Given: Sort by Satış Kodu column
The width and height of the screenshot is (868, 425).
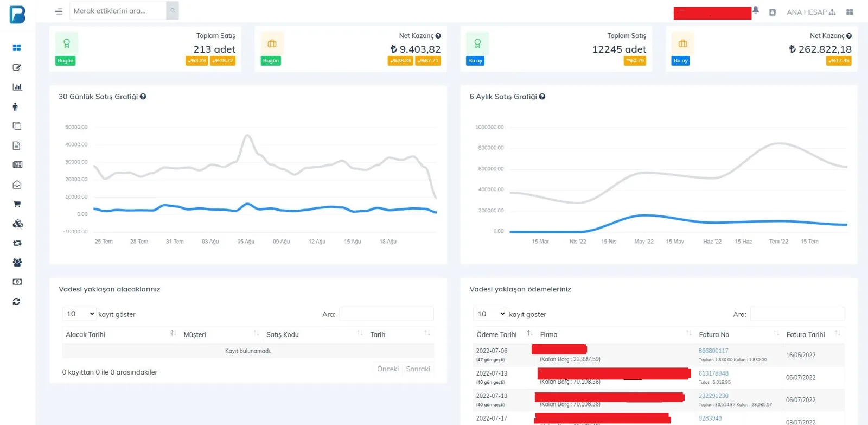Looking at the screenshot, I should [315, 334].
